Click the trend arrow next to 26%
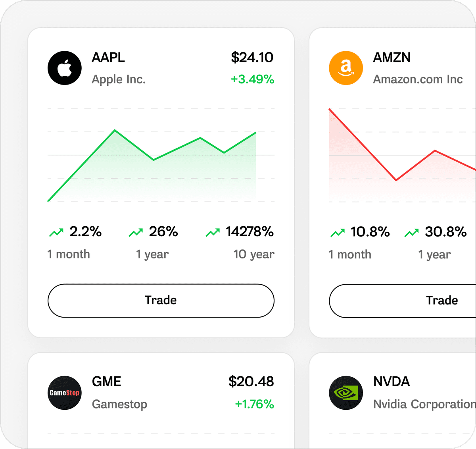Viewport: 476px width, 449px height. click(x=135, y=232)
